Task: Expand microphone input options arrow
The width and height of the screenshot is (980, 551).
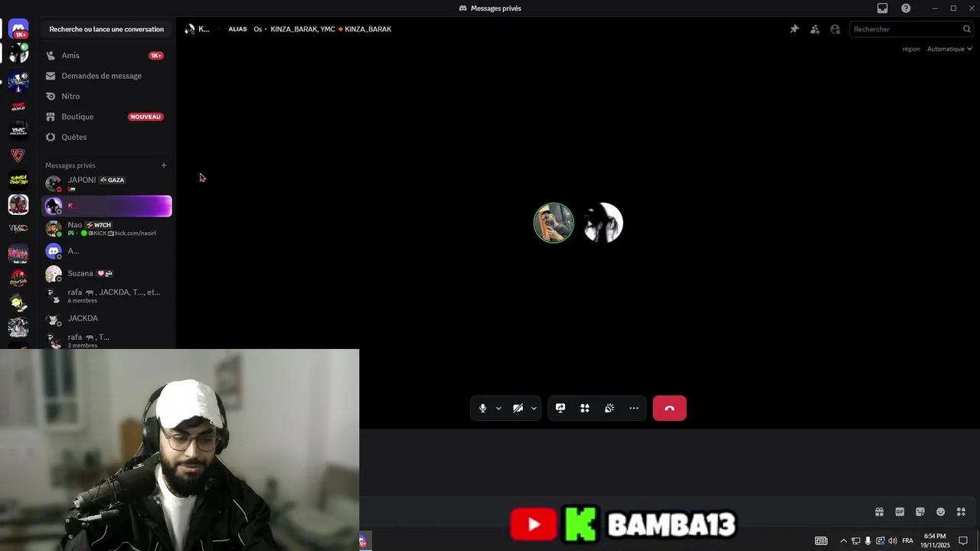Action: pyautogui.click(x=498, y=408)
